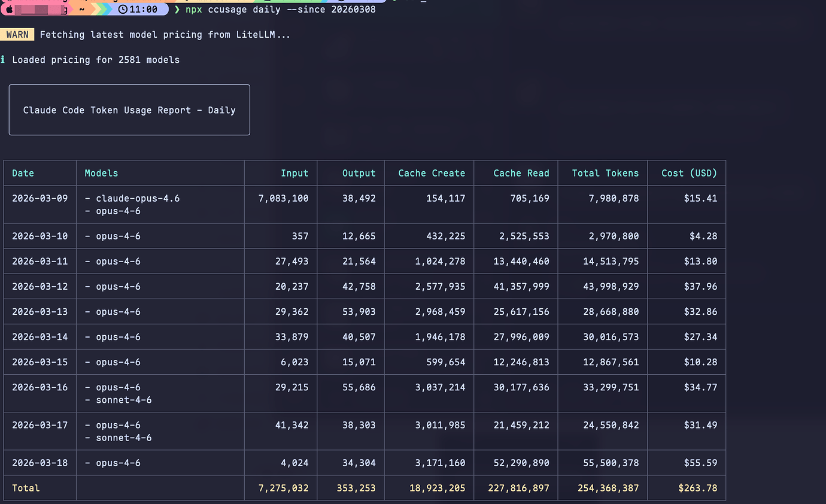826x504 pixels.
Task: Click the Claude Code Token Usage Report box
Action: click(129, 110)
